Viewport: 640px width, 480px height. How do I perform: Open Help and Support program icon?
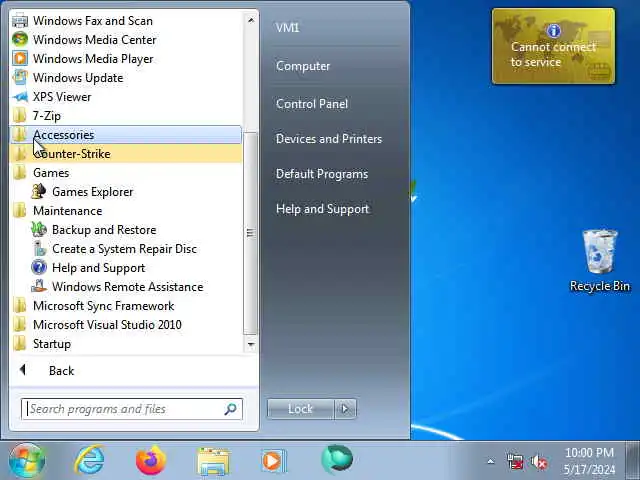[x=39, y=267]
